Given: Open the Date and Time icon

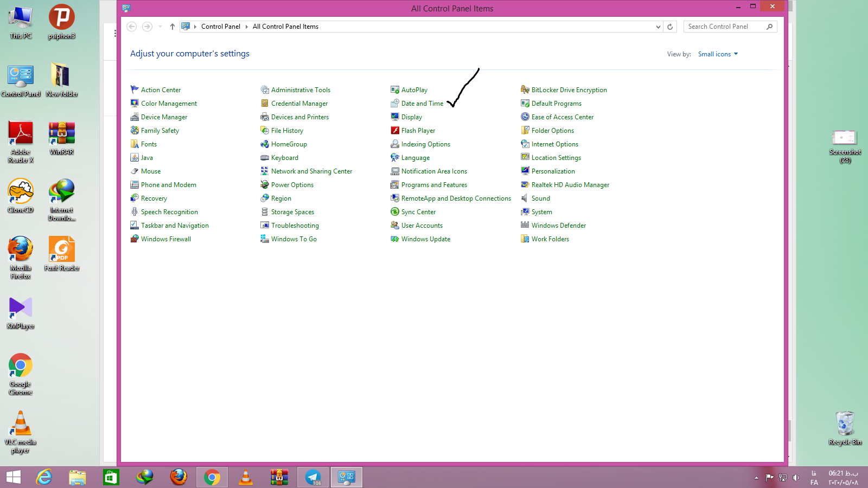Looking at the screenshot, I should pyautogui.click(x=395, y=103).
